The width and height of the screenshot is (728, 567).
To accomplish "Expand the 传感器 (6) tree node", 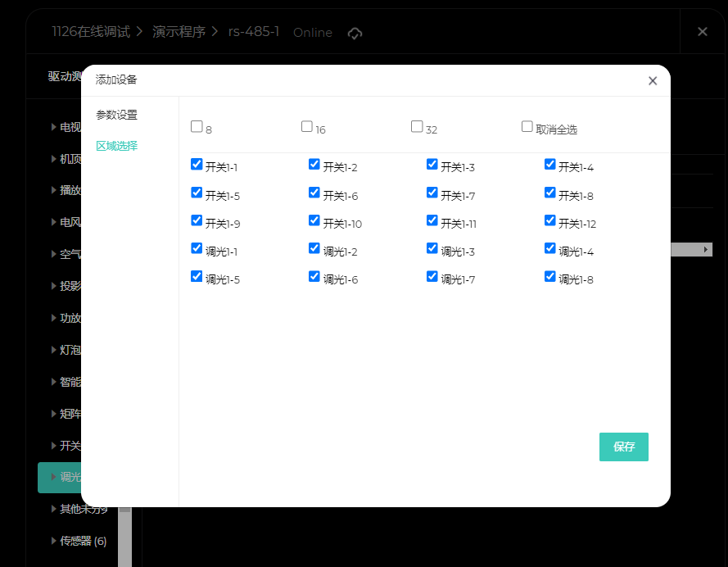I will point(54,541).
